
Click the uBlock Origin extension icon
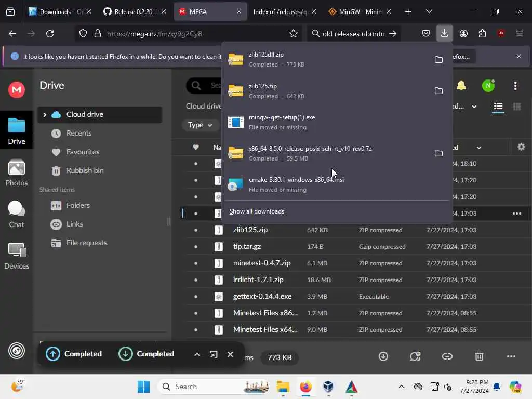pos(501,33)
